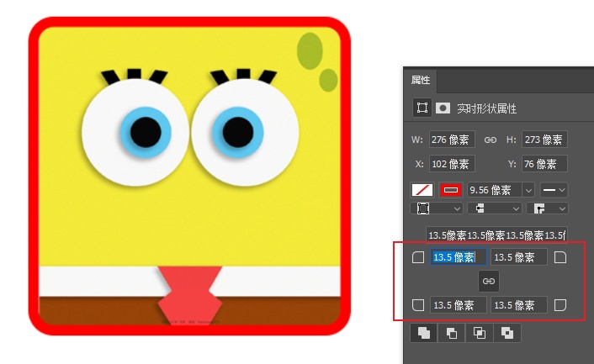Edit the X position field 102 像素
The width and height of the screenshot is (594, 364).
click(x=452, y=164)
